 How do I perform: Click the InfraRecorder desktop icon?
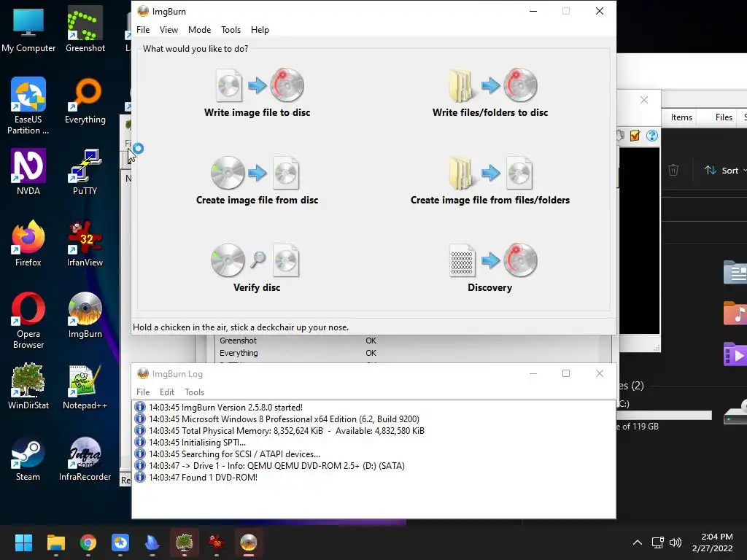(x=85, y=458)
